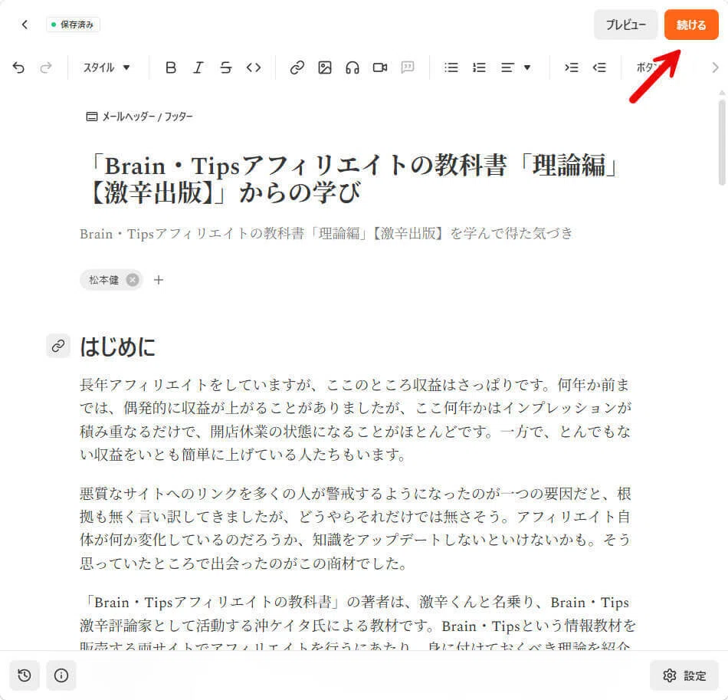
Task: Insert a video
Action: 380,67
